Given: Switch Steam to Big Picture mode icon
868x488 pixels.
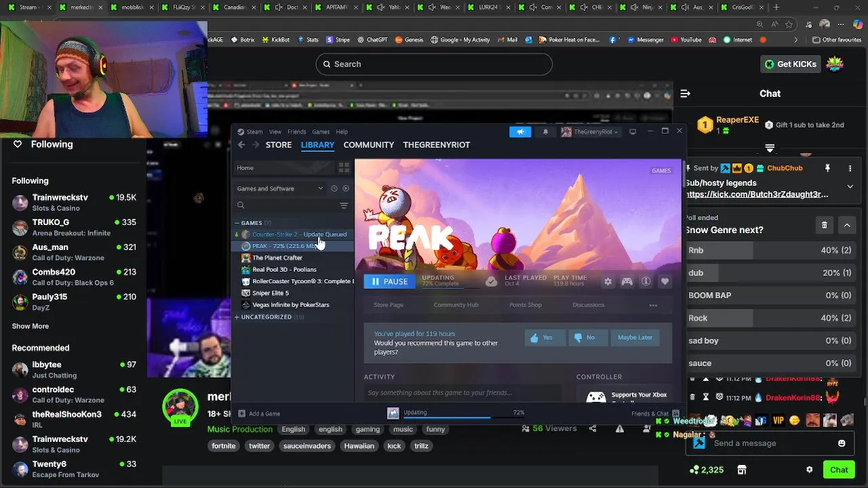Looking at the screenshot, I should click(x=633, y=131).
